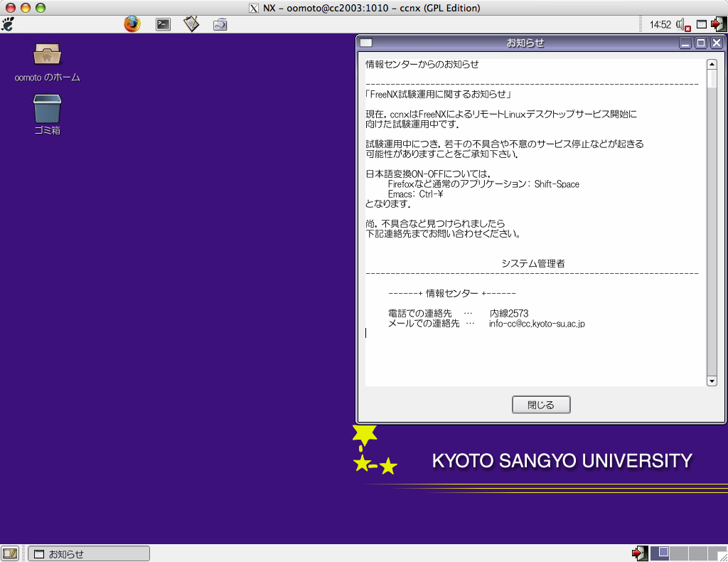Switch to the fourth workspace in the pager
Image resolution: width=728 pixels, height=562 pixels.
pos(717,553)
